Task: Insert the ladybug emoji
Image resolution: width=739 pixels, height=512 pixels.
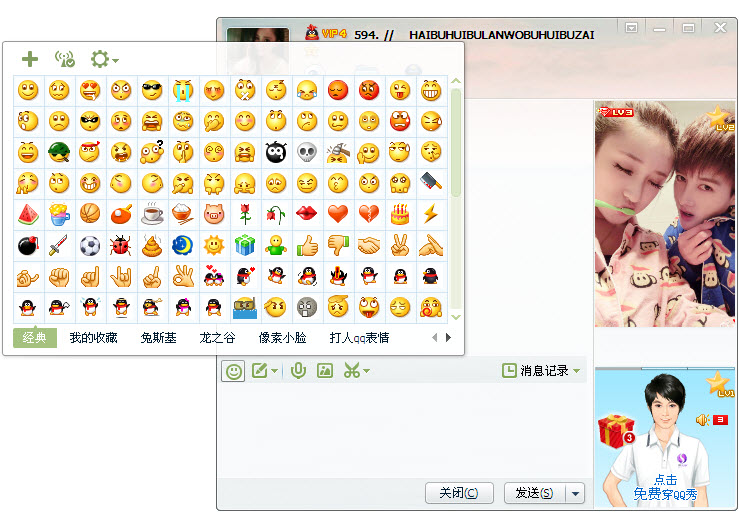Action: tap(121, 246)
